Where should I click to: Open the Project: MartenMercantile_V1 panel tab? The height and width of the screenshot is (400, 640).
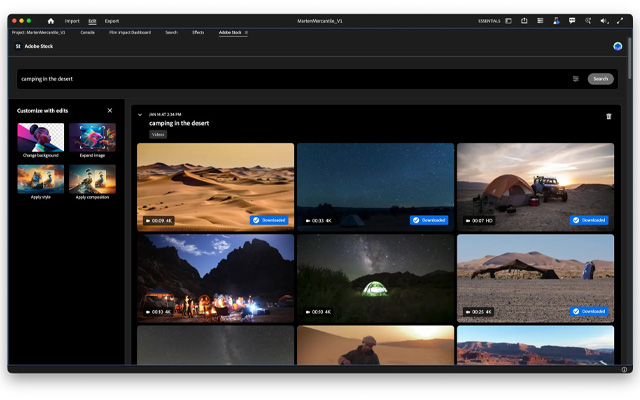(38, 32)
